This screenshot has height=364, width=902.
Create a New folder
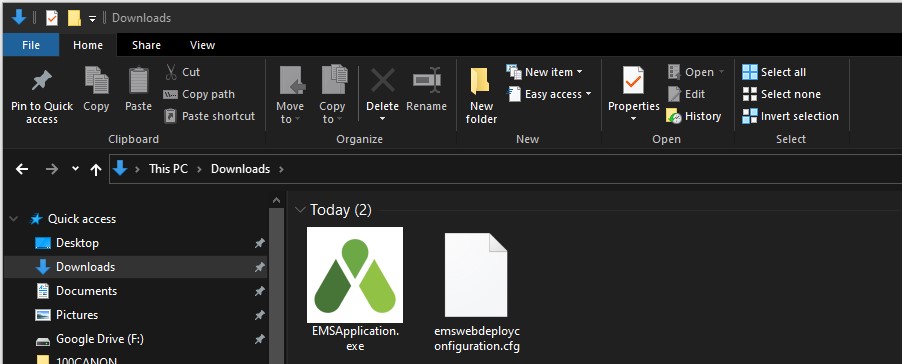[x=481, y=95]
